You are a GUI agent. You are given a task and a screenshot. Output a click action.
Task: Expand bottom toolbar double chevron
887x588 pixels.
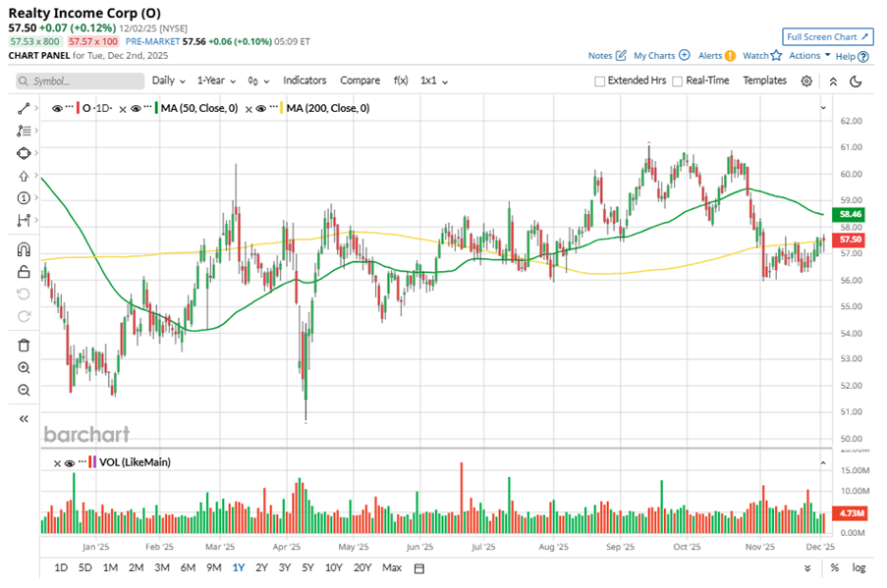[x=807, y=568]
